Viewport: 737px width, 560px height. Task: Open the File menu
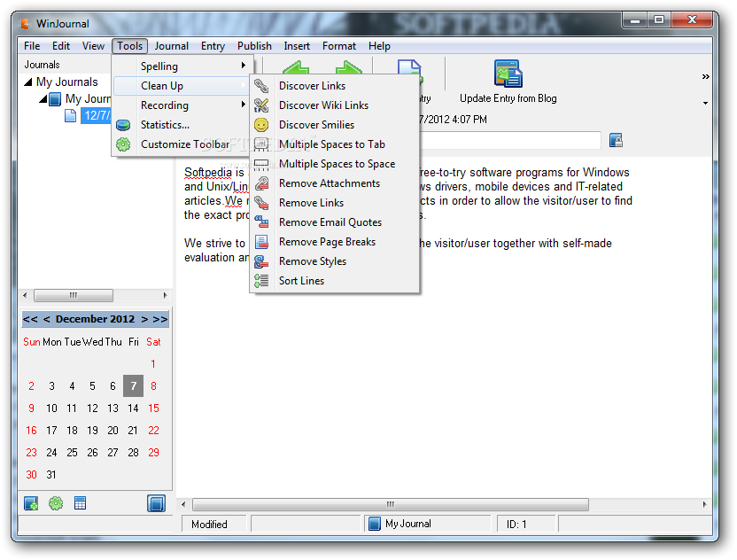point(32,46)
